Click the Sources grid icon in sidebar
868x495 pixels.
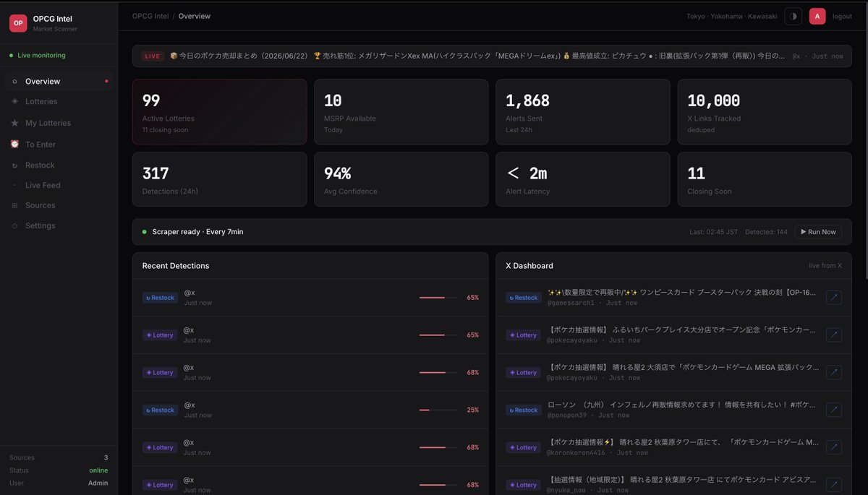tap(14, 206)
